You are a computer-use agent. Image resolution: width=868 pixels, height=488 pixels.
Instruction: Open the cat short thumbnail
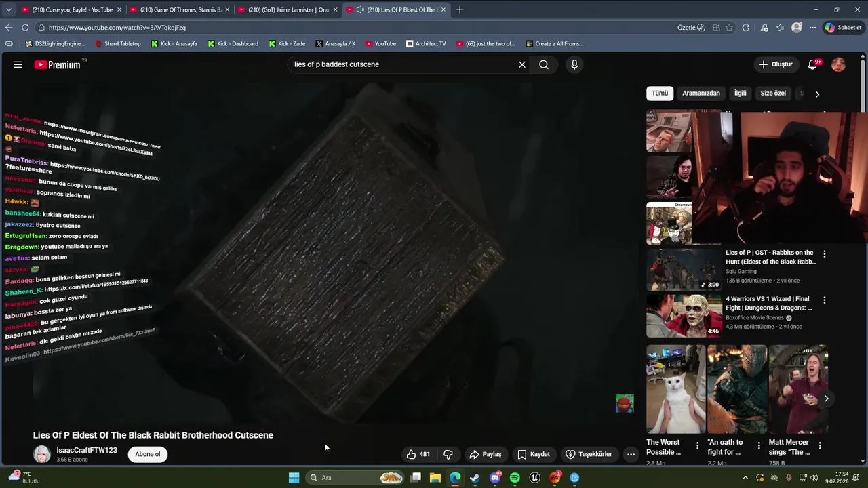(x=676, y=389)
